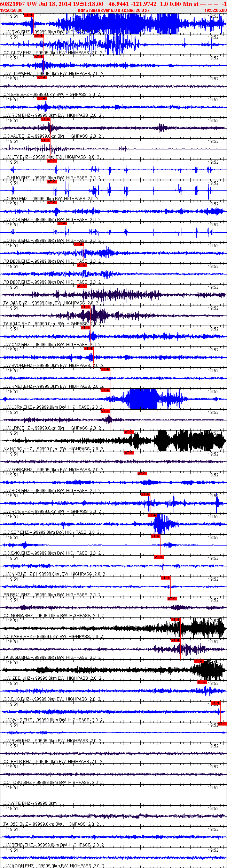Click the station label UW.RVC.EHZ
Screen dimensions: 227x868
(x=17, y=32)
